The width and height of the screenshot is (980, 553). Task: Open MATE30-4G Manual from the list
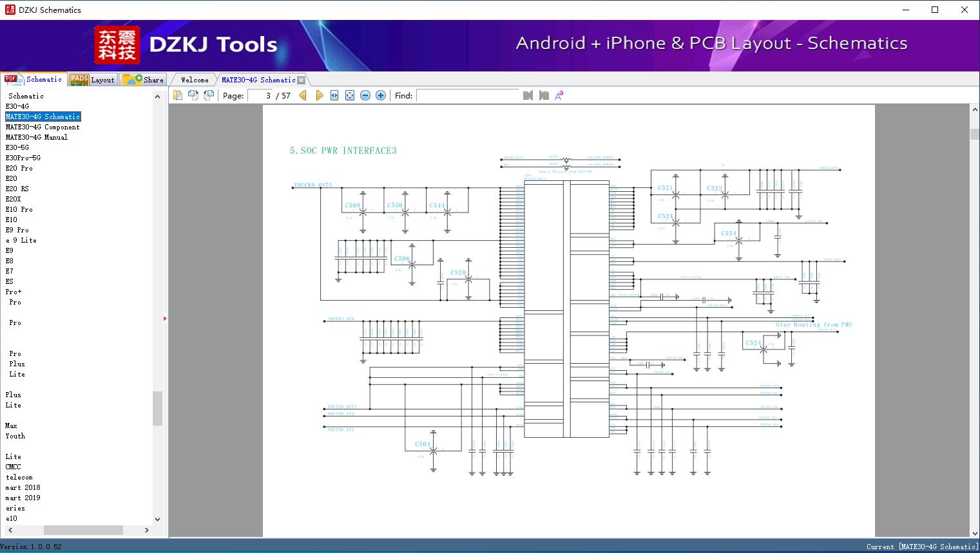coord(37,137)
